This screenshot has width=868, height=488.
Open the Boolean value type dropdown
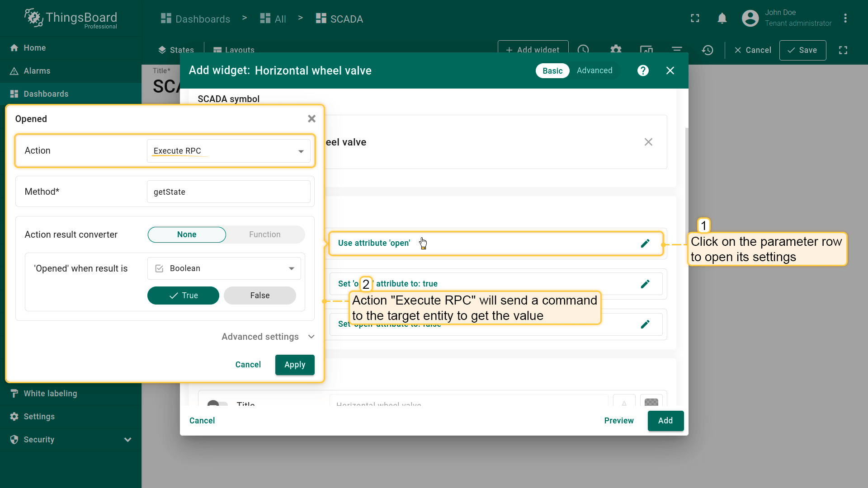coord(224,268)
